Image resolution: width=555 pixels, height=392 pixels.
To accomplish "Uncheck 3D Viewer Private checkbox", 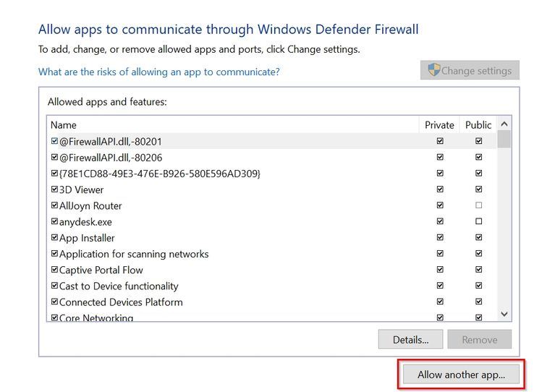I will pyautogui.click(x=440, y=189).
